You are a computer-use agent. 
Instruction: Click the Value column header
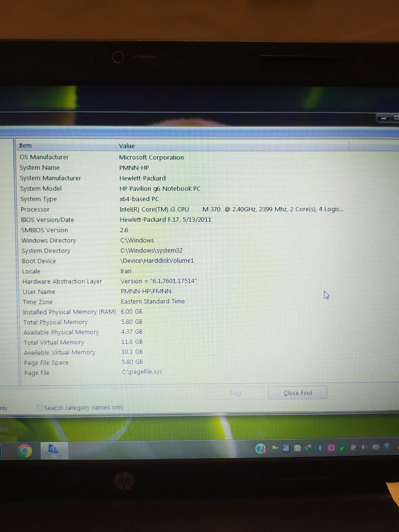(233, 146)
